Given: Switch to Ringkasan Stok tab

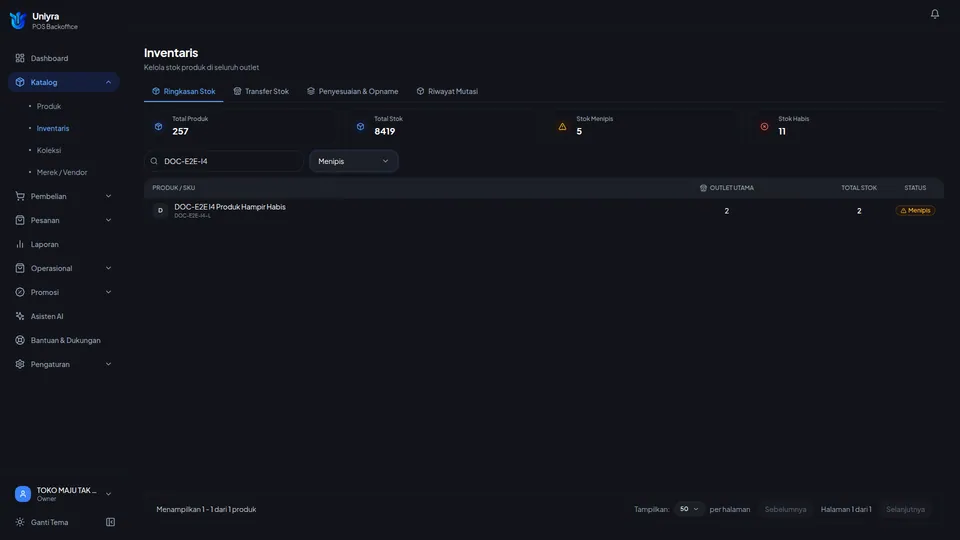Looking at the screenshot, I should 184,91.
